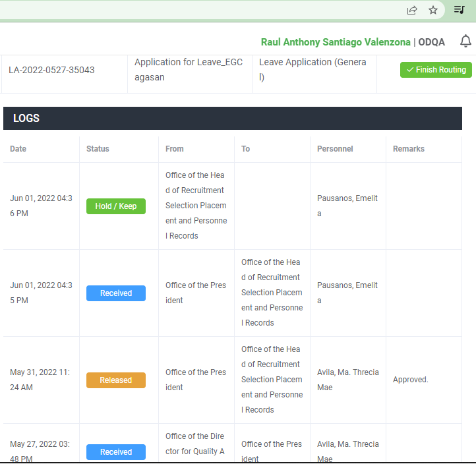Select tracking number LA-2022-0527-35043
476x464 pixels.
51,70
